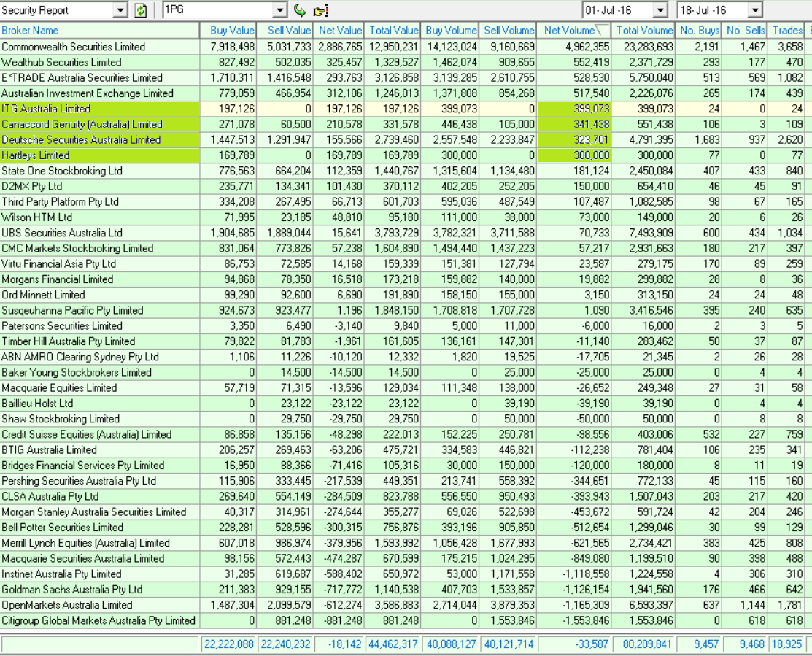Viewport: 812px width, 656px height.
Task: Open the 01-Jul-16 start date dropdown
Action: pos(660,9)
